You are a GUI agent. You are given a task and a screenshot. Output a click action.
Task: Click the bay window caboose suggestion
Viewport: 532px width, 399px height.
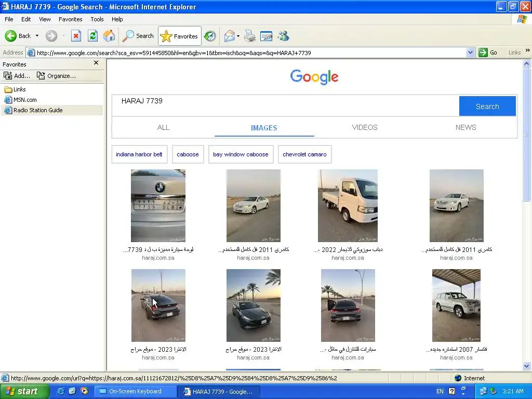pos(241,154)
